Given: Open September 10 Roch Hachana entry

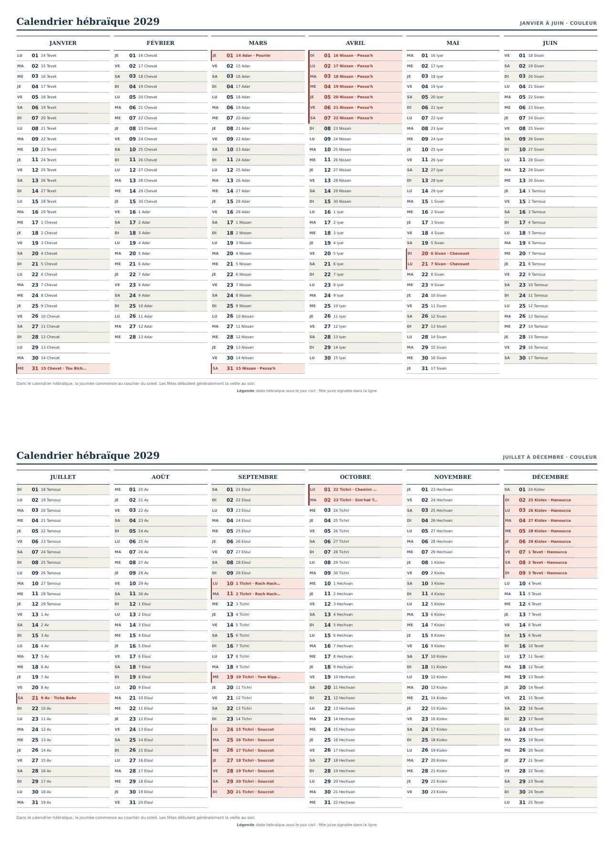Looking at the screenshot, I should tap(258, 584).
